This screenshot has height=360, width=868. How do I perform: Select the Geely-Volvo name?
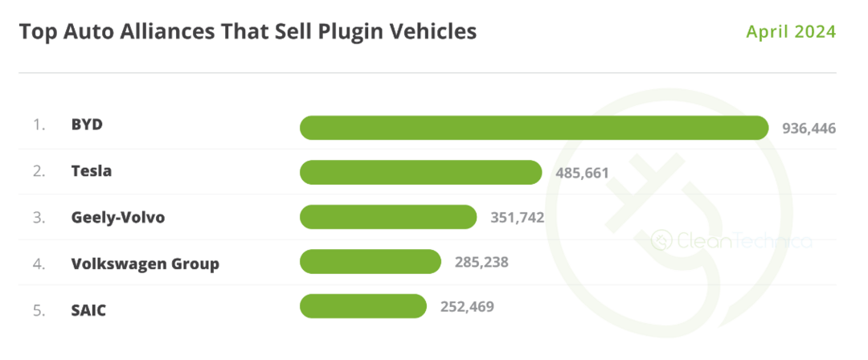coord(118,217)
